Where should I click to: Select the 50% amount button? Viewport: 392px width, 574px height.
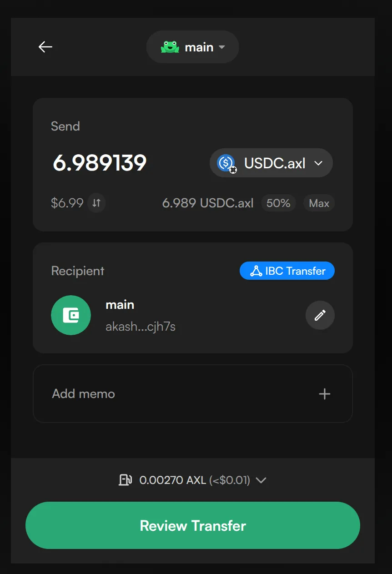[x=278, y=203]
